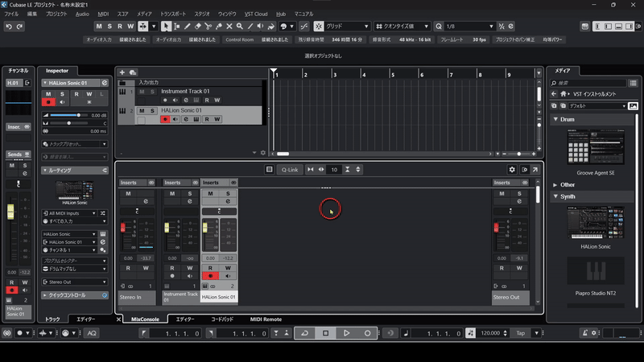This screenshot has height=362, width=644.
Task: Toggle Record Enable on HALion Sonic 01 track
Action: (165, 119)
